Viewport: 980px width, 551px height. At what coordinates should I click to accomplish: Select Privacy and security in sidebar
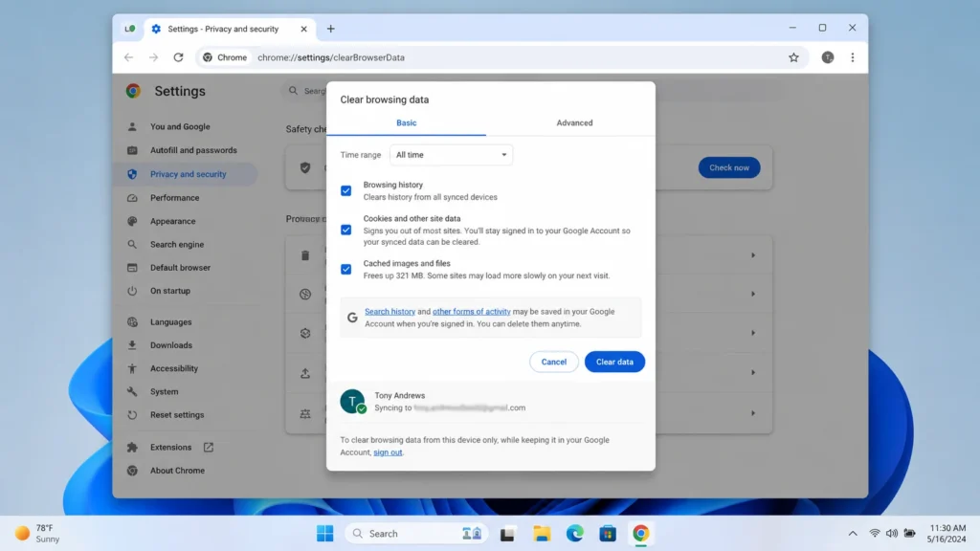[x=185, y=174]
